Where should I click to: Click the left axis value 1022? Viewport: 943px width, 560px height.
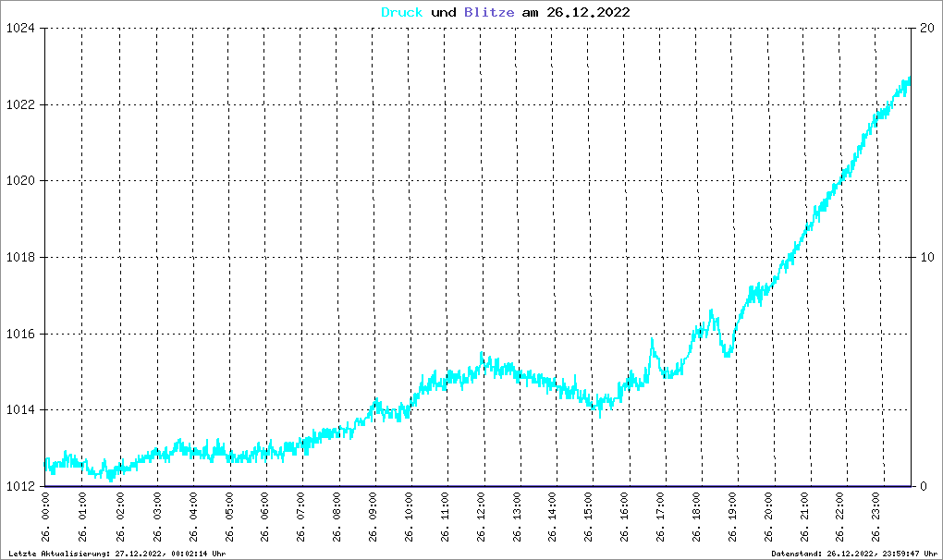[20, 104]
